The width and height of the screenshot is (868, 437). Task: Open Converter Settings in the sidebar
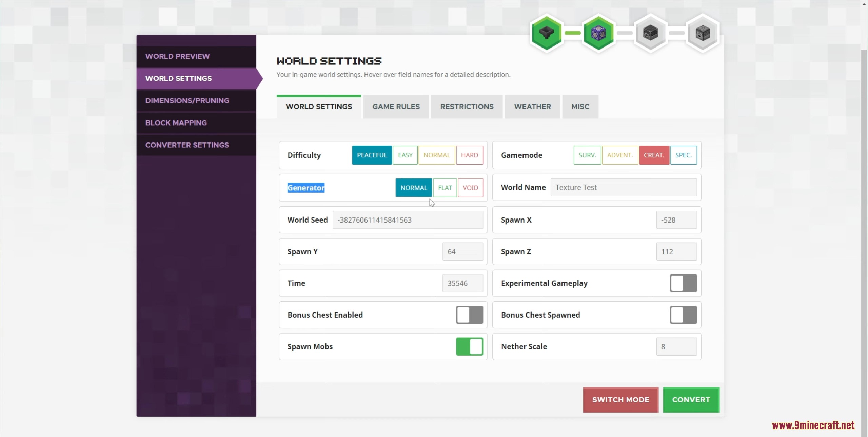(x=196, y=145)
